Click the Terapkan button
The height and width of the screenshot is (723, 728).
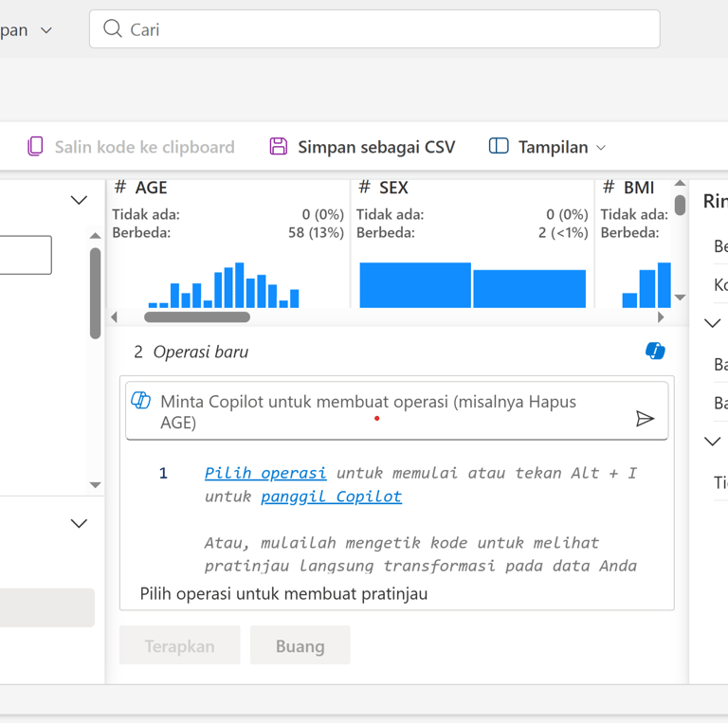point(180,645)
